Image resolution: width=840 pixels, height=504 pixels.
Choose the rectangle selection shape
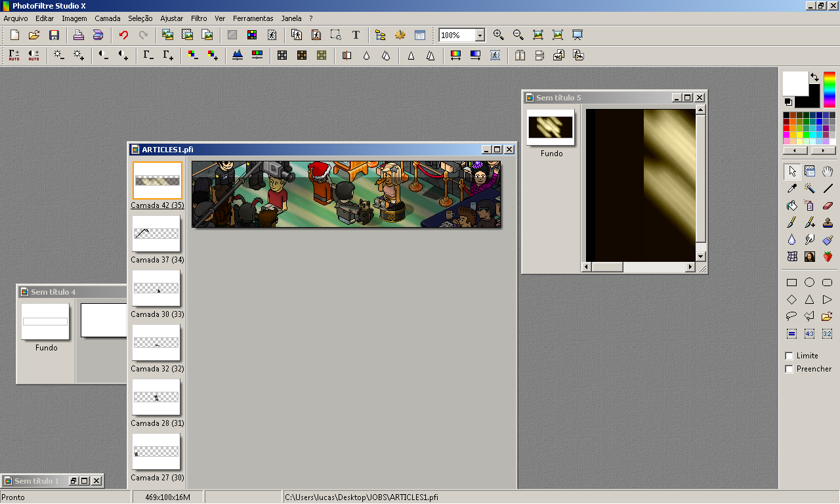tap(791, 282)
